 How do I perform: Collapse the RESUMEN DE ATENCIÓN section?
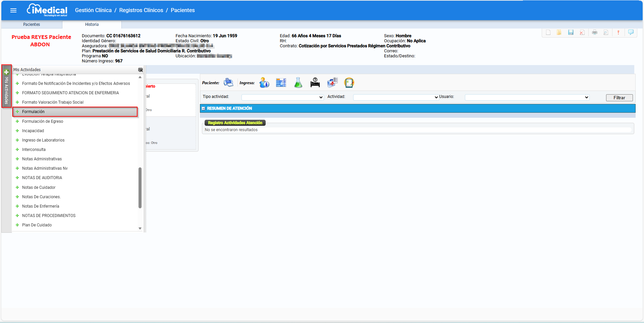tap(203, 109)
